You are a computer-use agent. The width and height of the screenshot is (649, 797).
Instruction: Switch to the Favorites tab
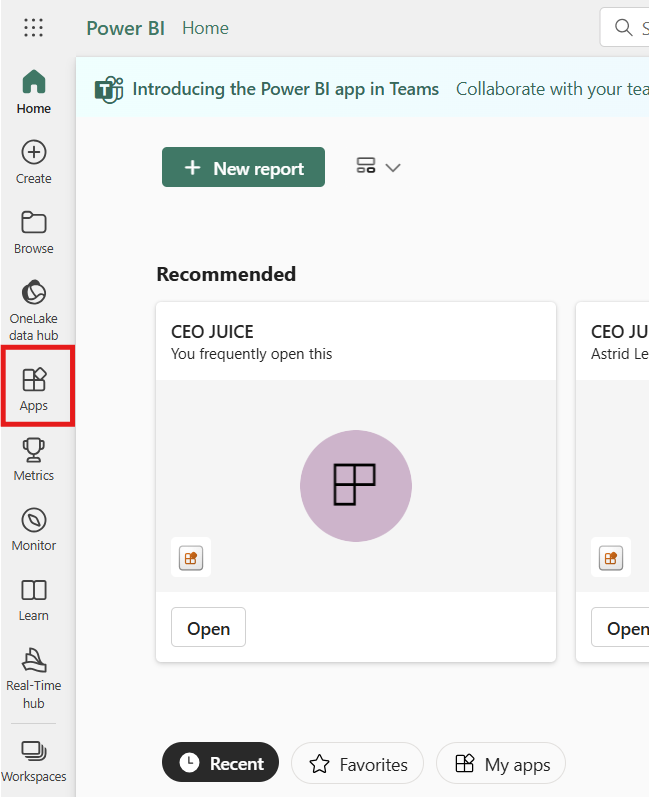[x=357, y=763]
